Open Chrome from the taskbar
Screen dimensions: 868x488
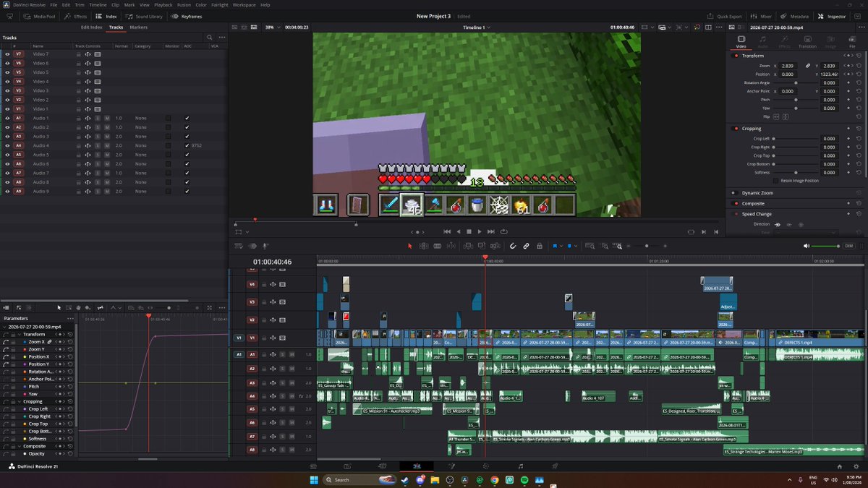coord(495,479)
